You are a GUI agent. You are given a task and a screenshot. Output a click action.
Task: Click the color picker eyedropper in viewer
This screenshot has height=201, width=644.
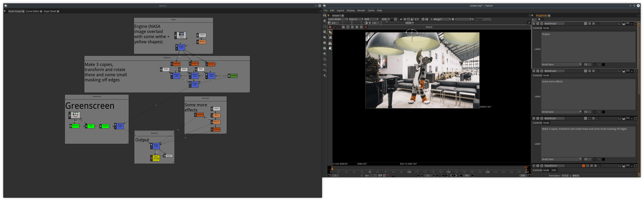pos(529,23)
